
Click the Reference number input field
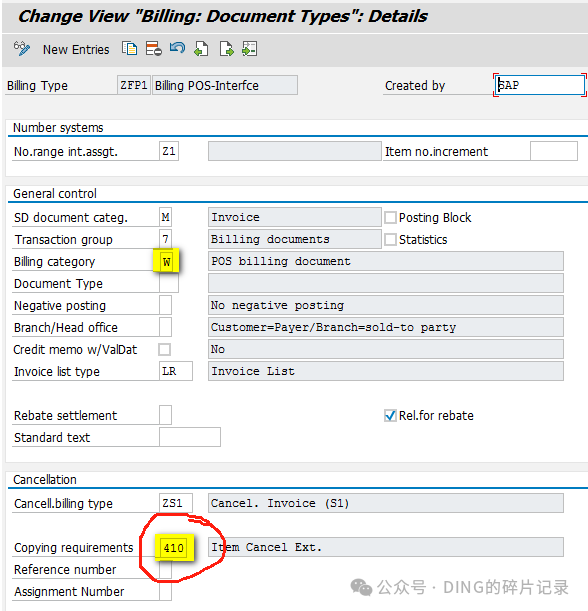coord(166,569)
